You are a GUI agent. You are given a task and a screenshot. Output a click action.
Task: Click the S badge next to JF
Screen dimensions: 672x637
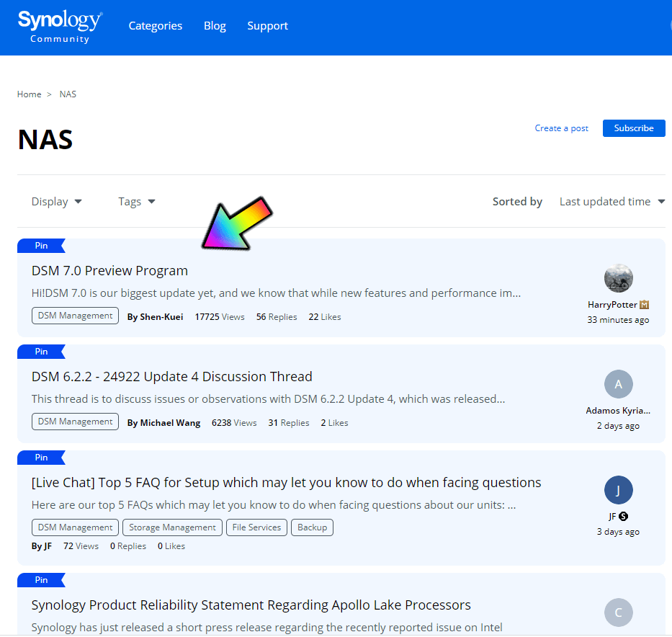[x=624, y=517]
